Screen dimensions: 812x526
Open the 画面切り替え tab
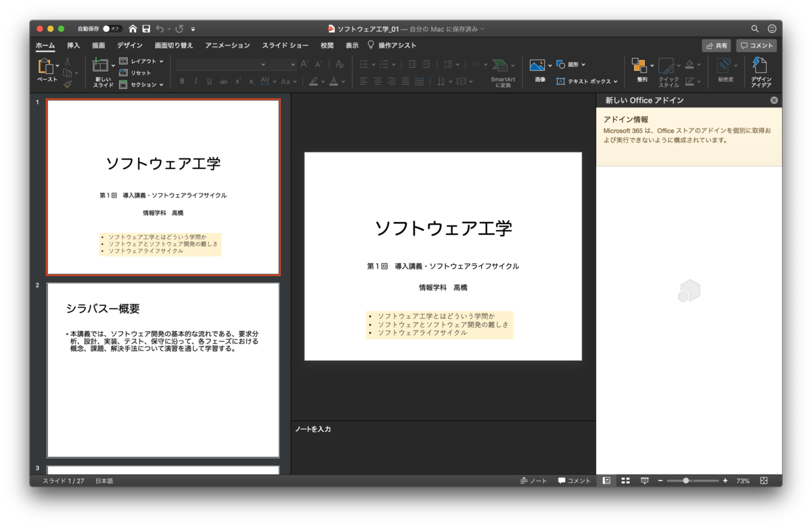(174, 45)
